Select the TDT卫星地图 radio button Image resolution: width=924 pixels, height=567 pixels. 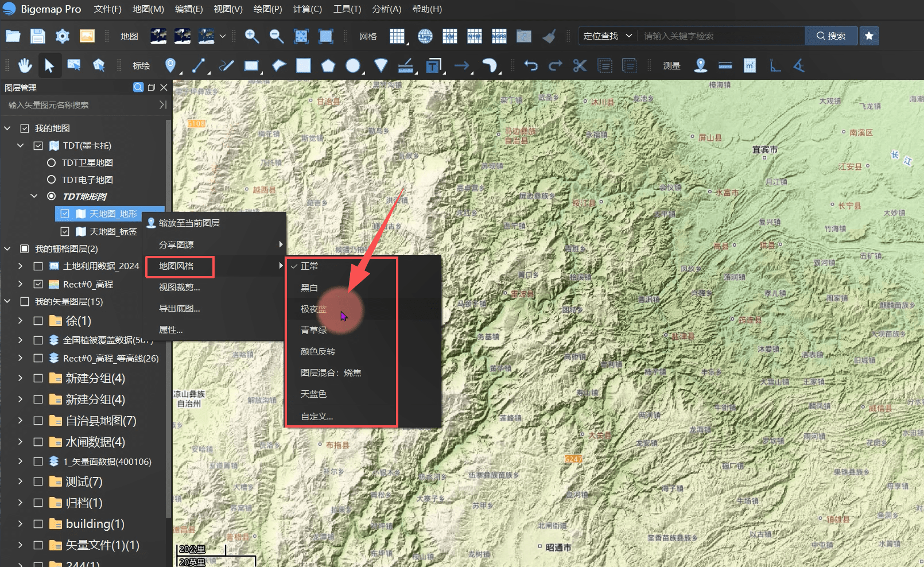pyautogui.click(x=51, y=162)
